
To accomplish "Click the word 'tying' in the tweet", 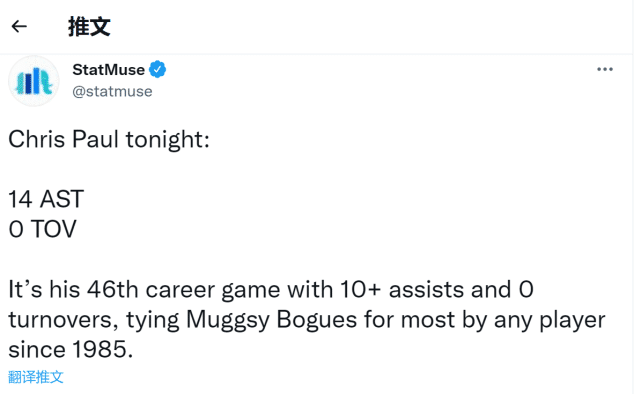I will pyautogui.click(x=152, y=321).
